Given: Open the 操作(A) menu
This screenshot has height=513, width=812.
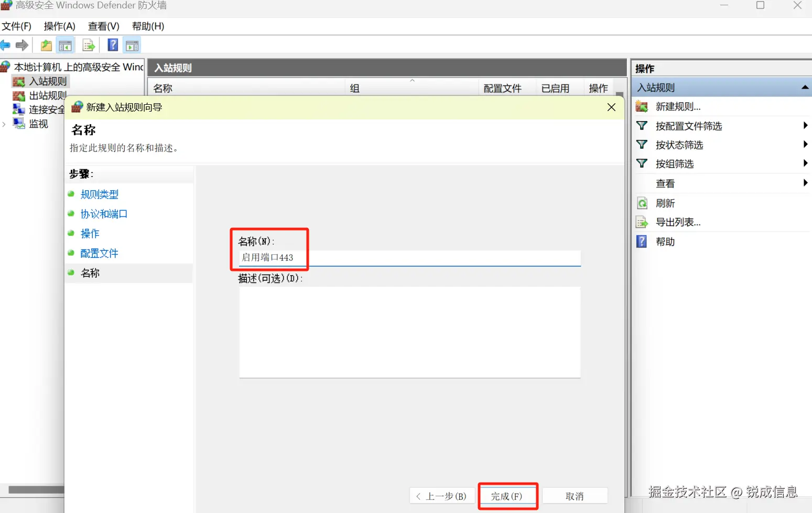Looking at the screenshot, I should pos(59,26).
